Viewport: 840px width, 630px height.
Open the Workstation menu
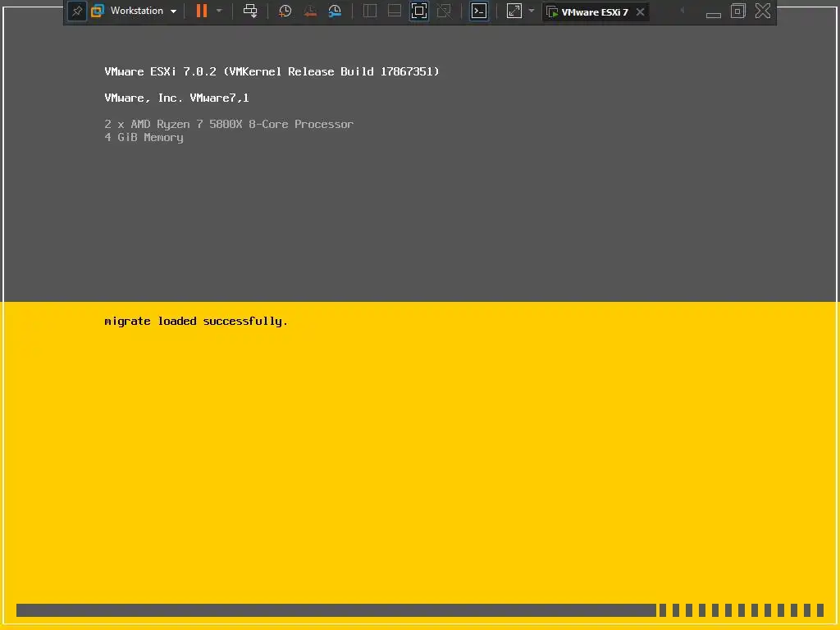pos(134,11)
